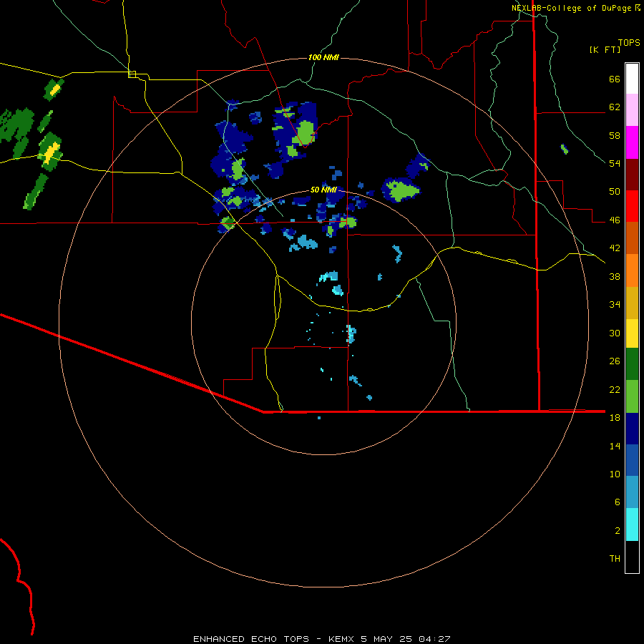
Task: Click the 66 legend value
Action: (615, 79)
